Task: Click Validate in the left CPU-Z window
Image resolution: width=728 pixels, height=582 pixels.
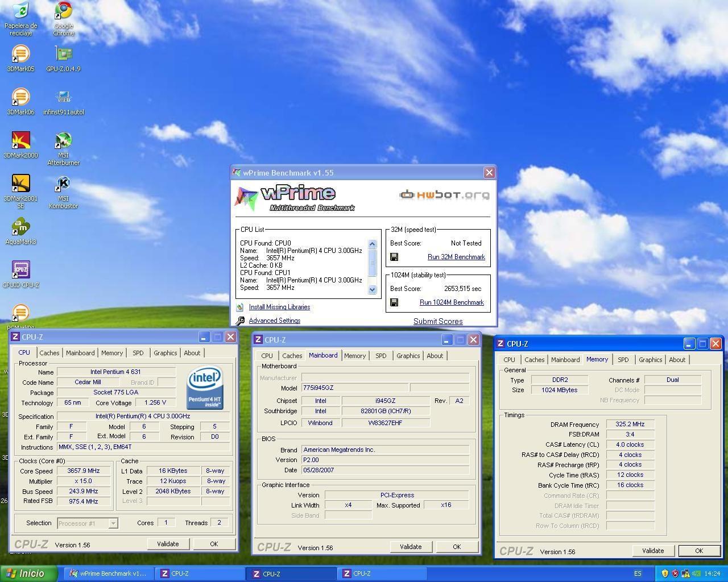Action: [168, 544]
